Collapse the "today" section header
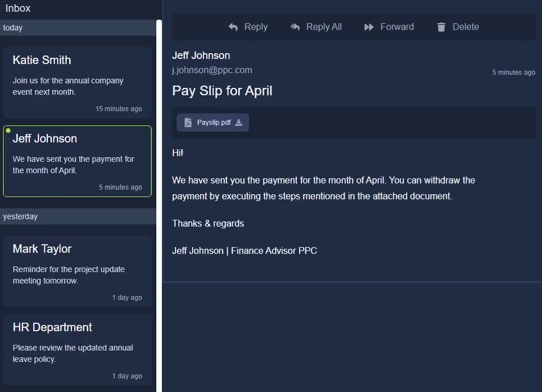Screen dimensions: 542x392 click(77, 28)
